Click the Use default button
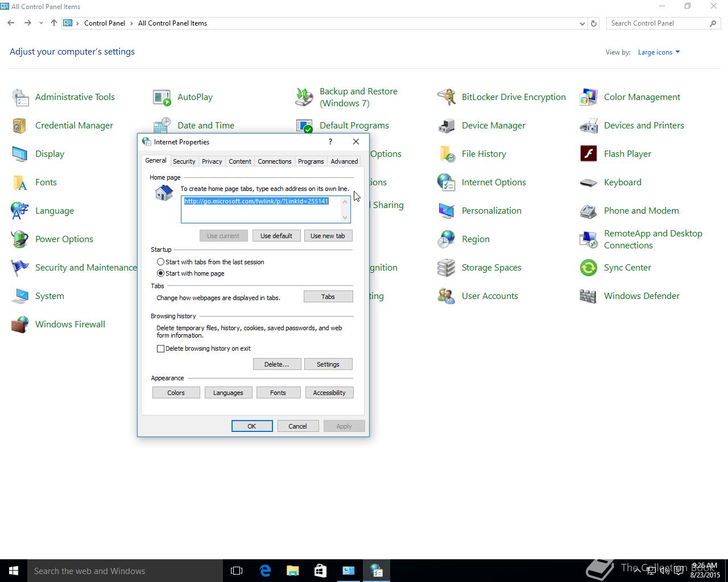The image size is (728, 582). (x=276, y=236)
